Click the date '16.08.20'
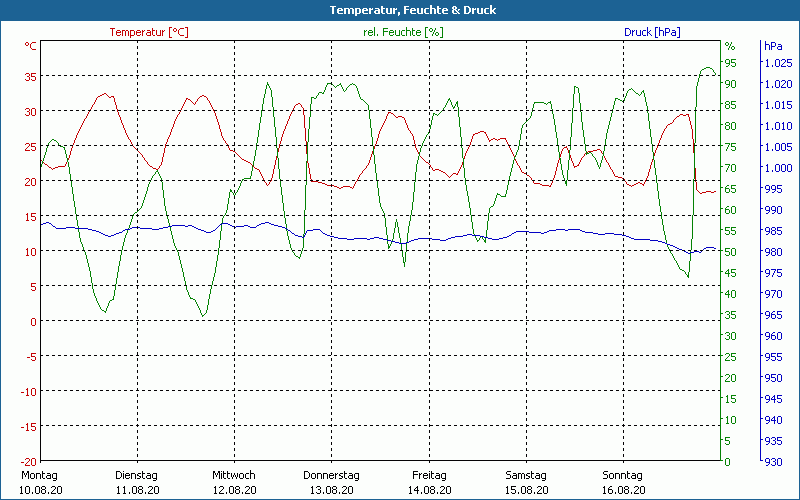The width and height of the screenshot is (800, 500). click(x=623, y=490)
